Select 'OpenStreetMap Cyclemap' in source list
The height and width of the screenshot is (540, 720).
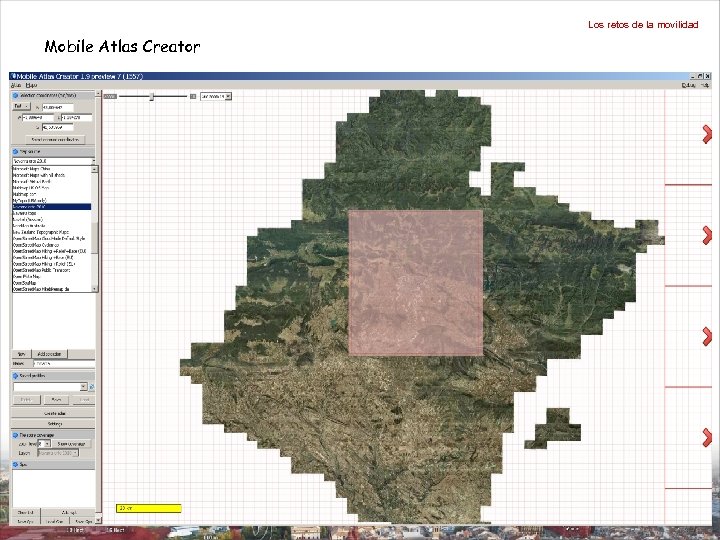point(51,245)
